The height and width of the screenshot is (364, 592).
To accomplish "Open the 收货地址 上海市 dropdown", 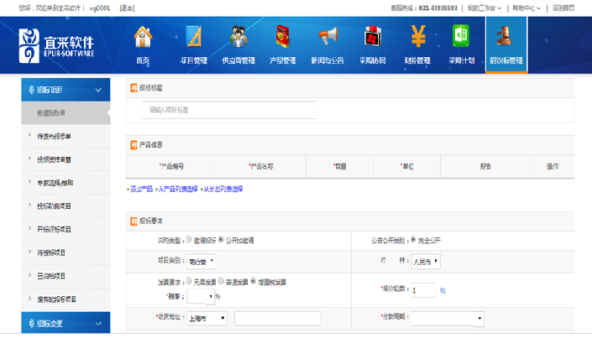I will [x=207, y=319].
